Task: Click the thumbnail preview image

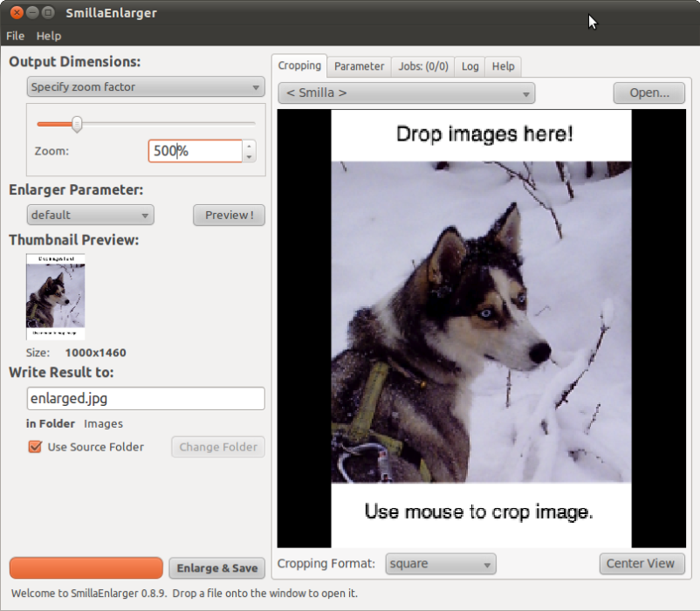Action: (x=56, y=297)
